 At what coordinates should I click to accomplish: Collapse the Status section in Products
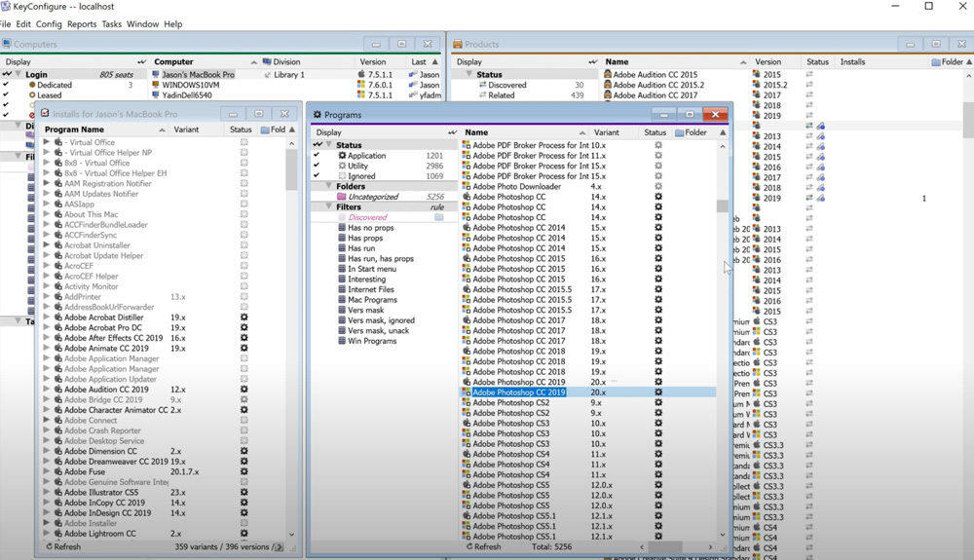(x=469, y=74)
